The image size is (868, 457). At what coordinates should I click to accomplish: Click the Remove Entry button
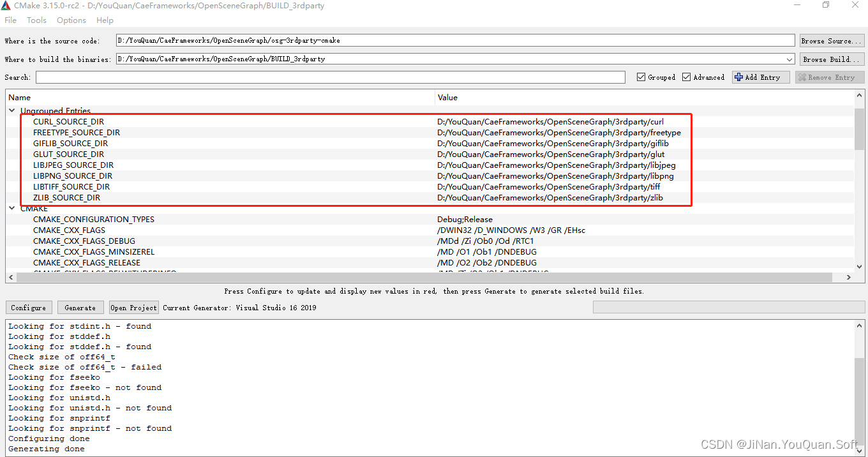(830, 77)
